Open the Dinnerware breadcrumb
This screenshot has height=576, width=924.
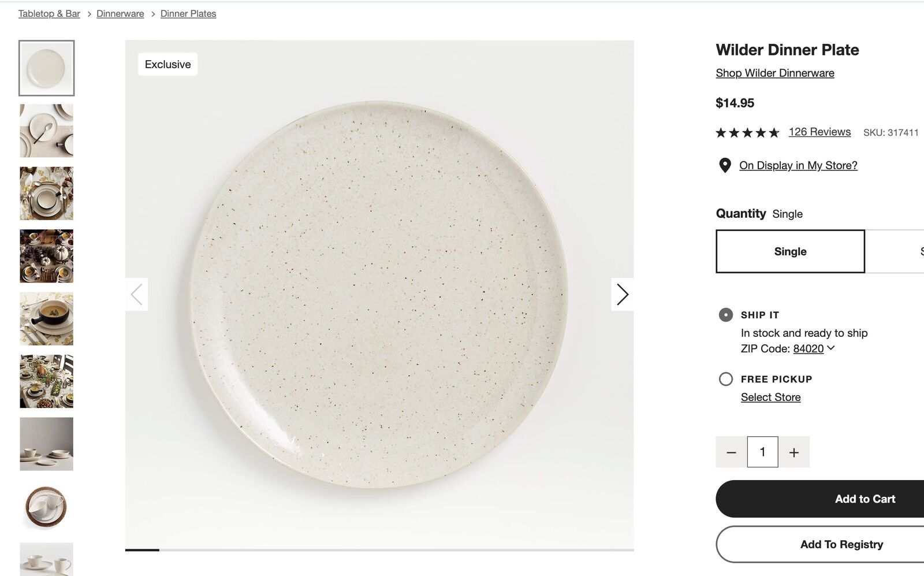[120, 13]
